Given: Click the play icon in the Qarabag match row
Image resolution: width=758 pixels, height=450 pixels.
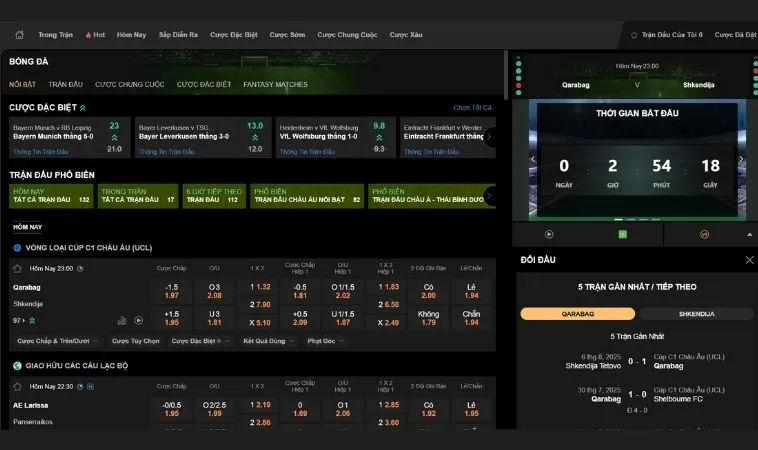Looking at the screenshot, I should 139,320.
